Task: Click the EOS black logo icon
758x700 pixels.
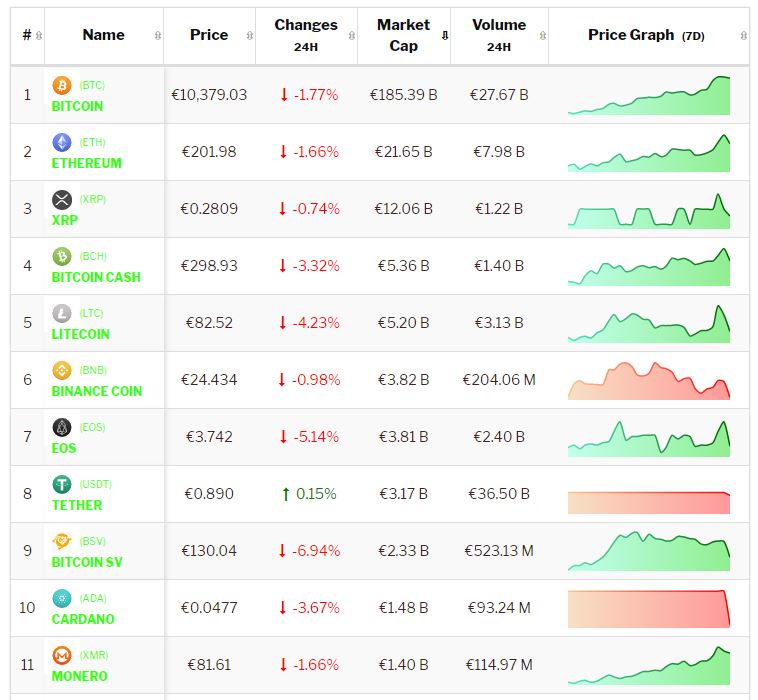Action: click(x=62, y=428)
